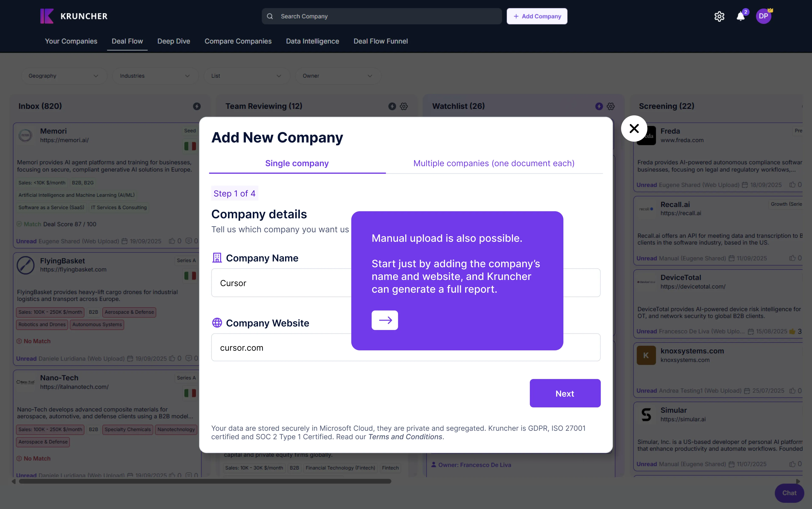
Task: Open the Owner filter dropdown
Action: pos(338,76)
